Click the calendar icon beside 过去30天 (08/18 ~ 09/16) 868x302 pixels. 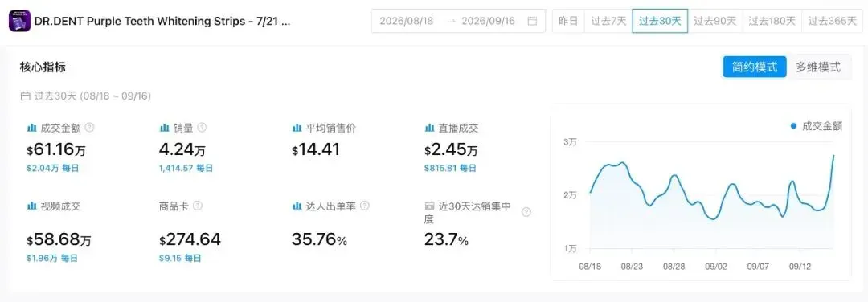[x=25, y=96]
